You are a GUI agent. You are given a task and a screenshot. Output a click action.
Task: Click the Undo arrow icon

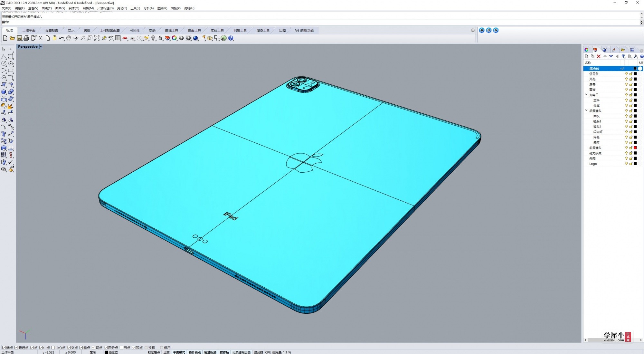[x=61, y=38]
